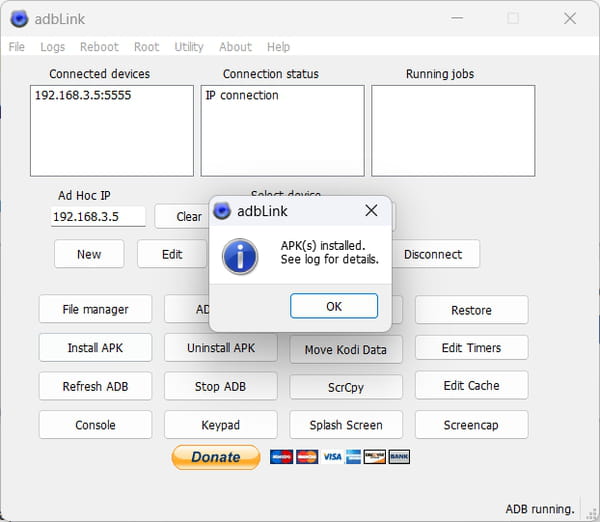Click the Stop ADB button
Viewport: 600px width, 522px height.
coord(221,386)
